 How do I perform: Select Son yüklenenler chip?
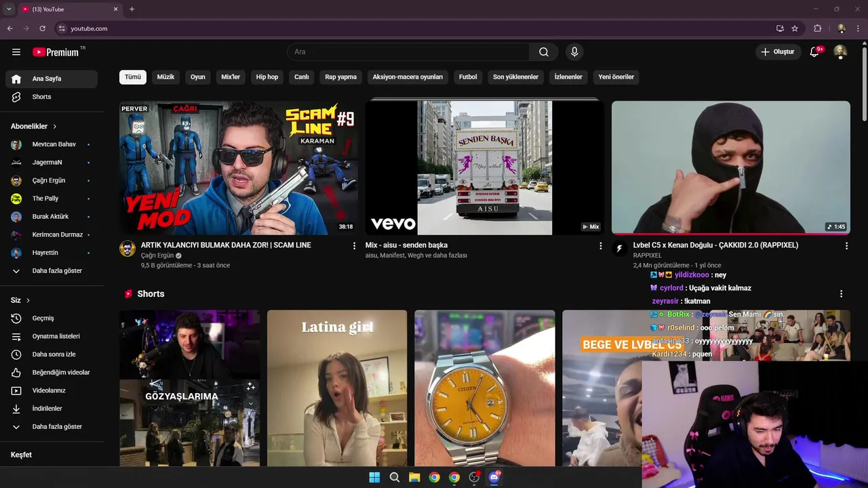(516, 77)
